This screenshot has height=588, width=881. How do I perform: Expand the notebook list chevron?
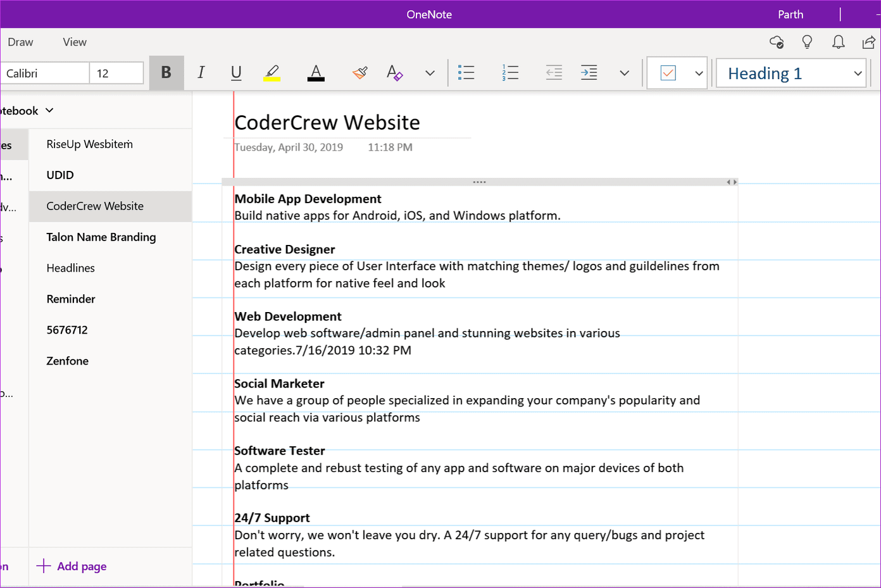tap(49, 110)
